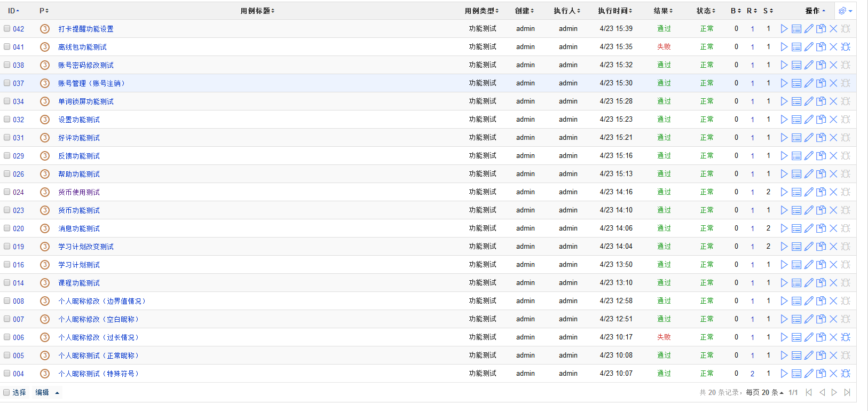Image resolution: width=868 pixels, height=411 pixels.
Task: Run test case 042 with play icon
Action: pos(784,29)
